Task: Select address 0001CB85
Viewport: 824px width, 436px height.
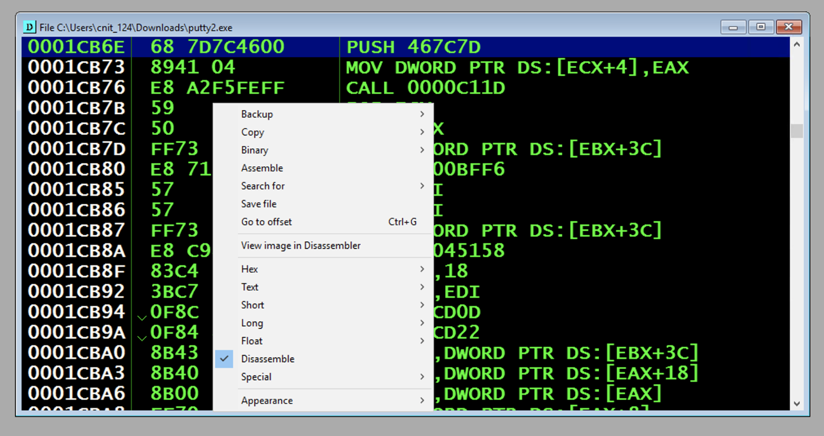Action: click(77, 190)
